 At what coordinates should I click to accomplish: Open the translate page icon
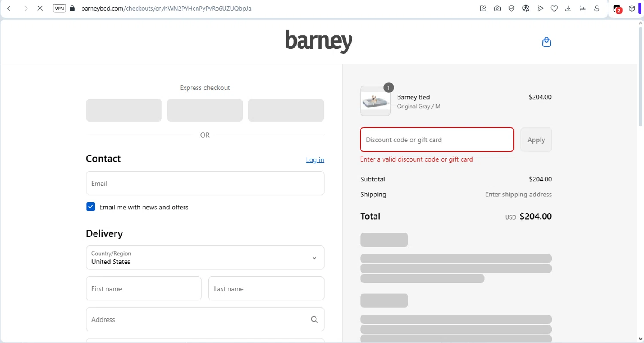click(526, 8)
